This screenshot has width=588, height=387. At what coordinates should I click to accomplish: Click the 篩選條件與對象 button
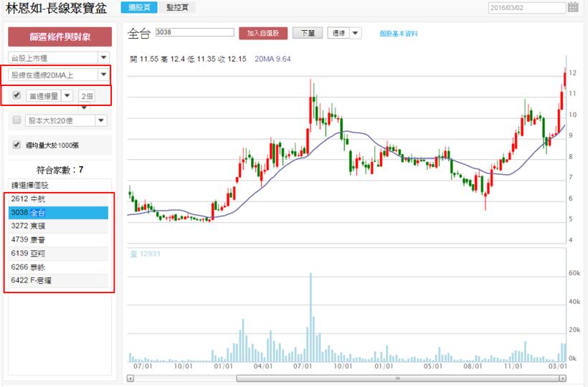click(x=60, y=37)
